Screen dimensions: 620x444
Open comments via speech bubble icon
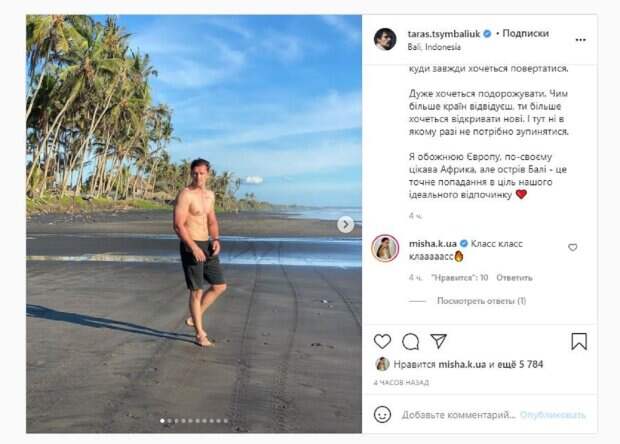coord(410,341)
